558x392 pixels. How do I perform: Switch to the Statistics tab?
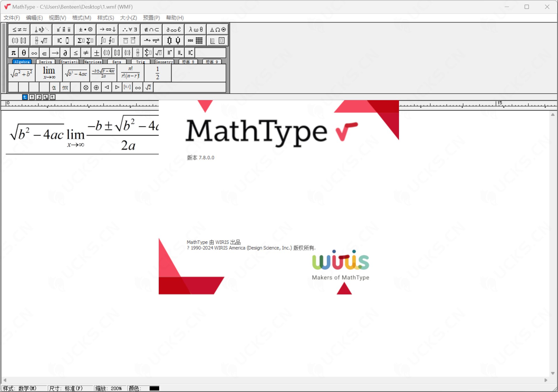[69, 62]
